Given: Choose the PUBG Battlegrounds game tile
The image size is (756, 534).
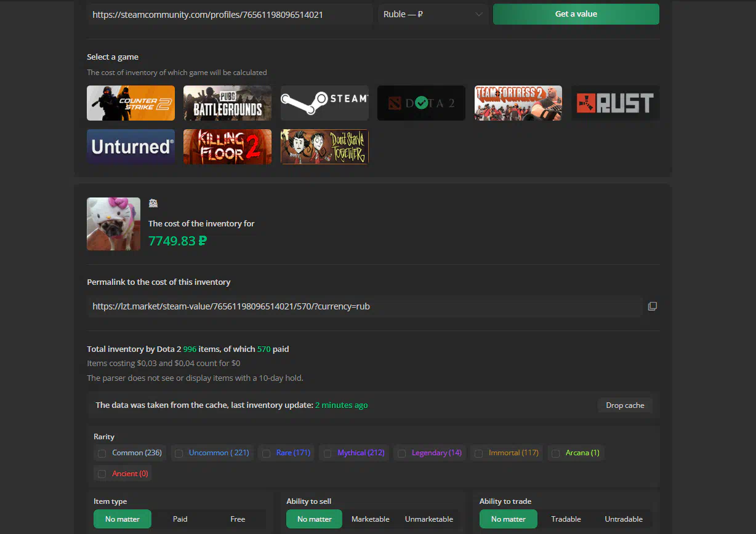Looking at the screenshot, I should [x=227, y=103].
